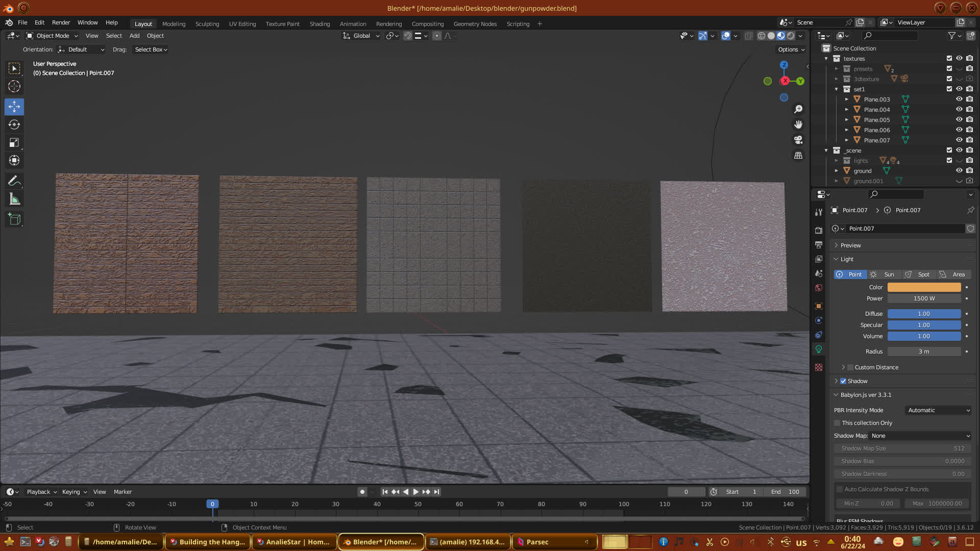The image size is (980, 551).
Task: Select the Annotate pencil tool
Action: point(14,181)
